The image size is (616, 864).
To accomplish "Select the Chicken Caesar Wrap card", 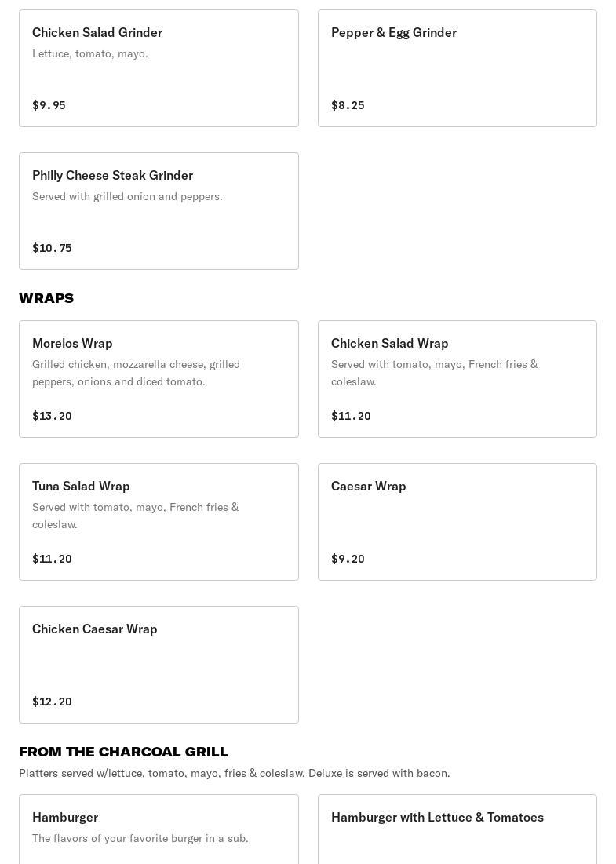I will click(x=159, y=665).
